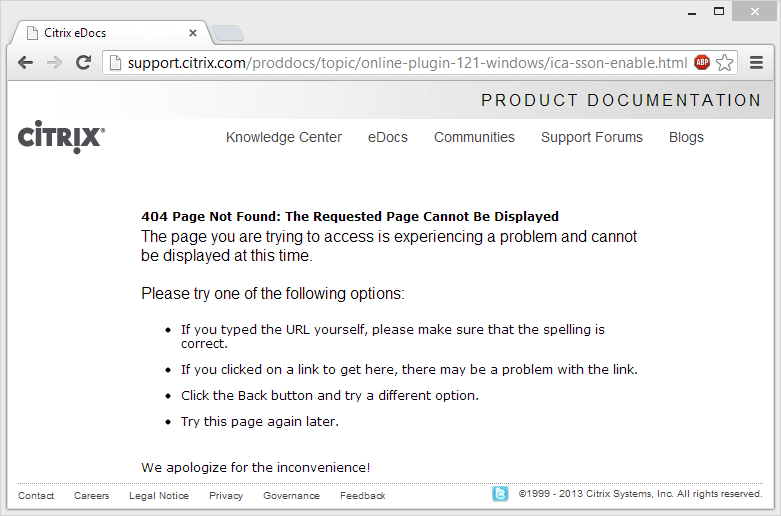Open the Legal Notice footer link
This screenshot has width=781, height=516.
[x=159, y=496]
